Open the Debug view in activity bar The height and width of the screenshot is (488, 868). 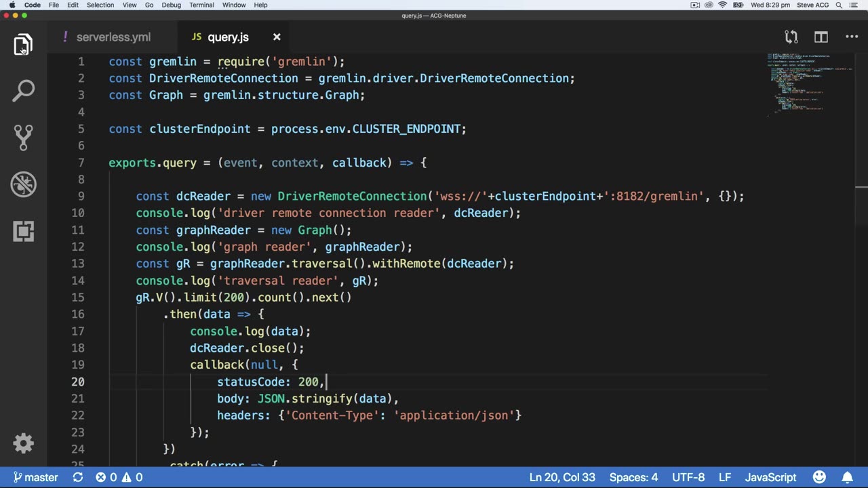(x=23, y=184)
